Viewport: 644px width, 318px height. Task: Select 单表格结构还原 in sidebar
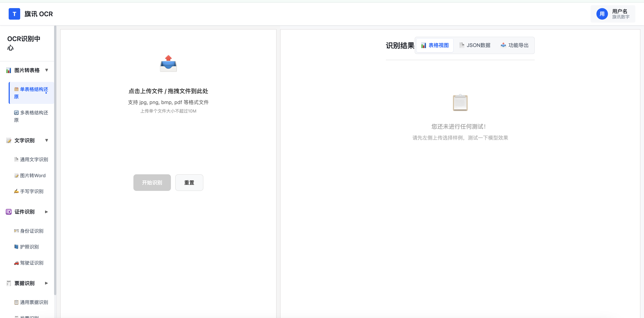32,93
